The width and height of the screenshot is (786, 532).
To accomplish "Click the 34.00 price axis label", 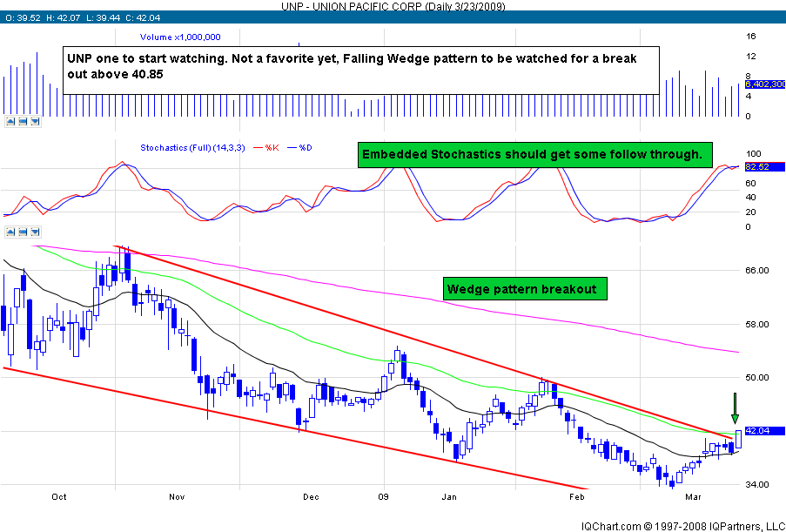I will pyautogui.click(x=757, y=485).
